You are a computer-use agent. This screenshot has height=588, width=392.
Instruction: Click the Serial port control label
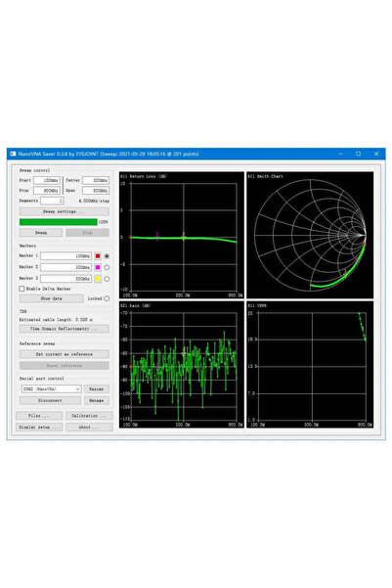[x=42, y=379]
